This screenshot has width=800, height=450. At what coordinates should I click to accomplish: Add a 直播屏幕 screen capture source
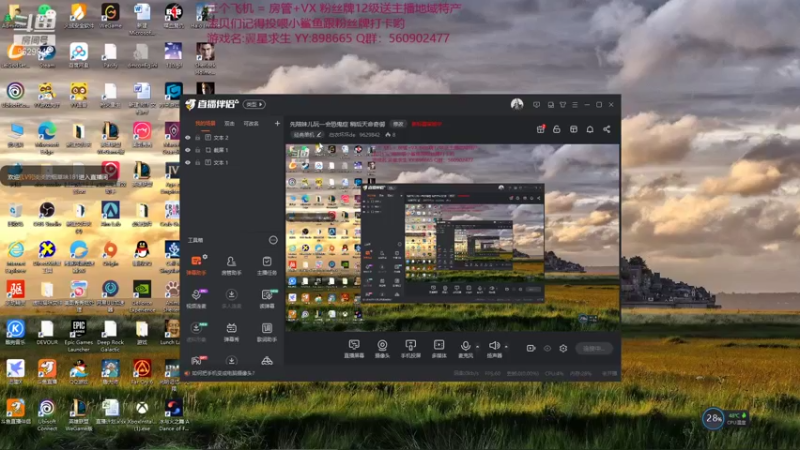pos(354,348)
